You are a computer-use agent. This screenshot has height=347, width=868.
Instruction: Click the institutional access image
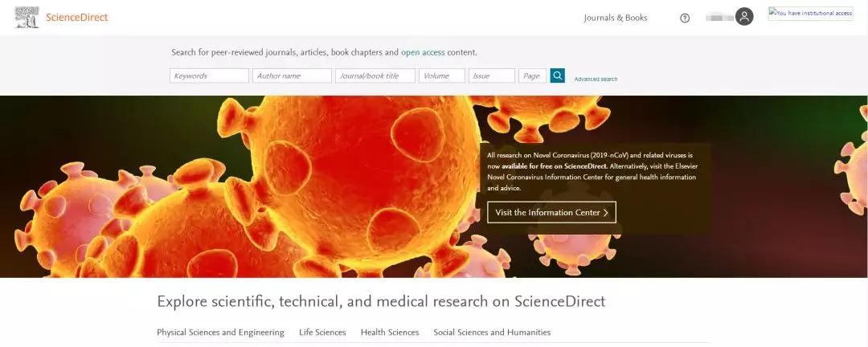coord(810,14)
